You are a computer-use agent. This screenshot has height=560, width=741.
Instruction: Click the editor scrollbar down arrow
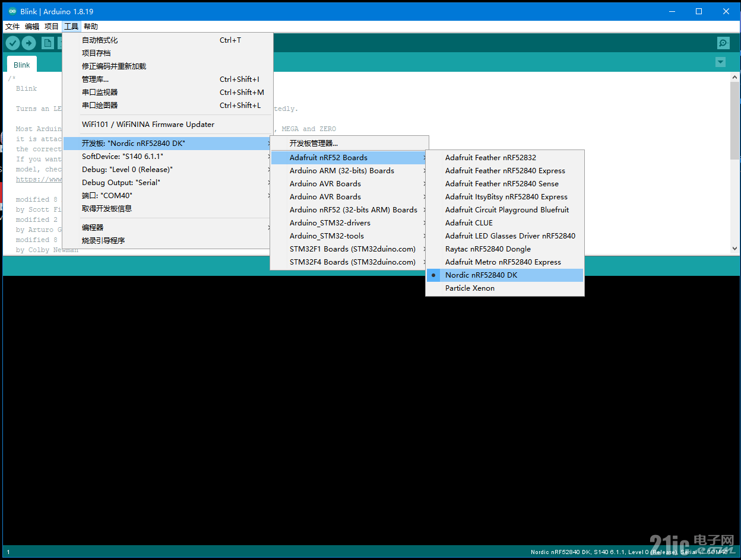coord(734,250)
